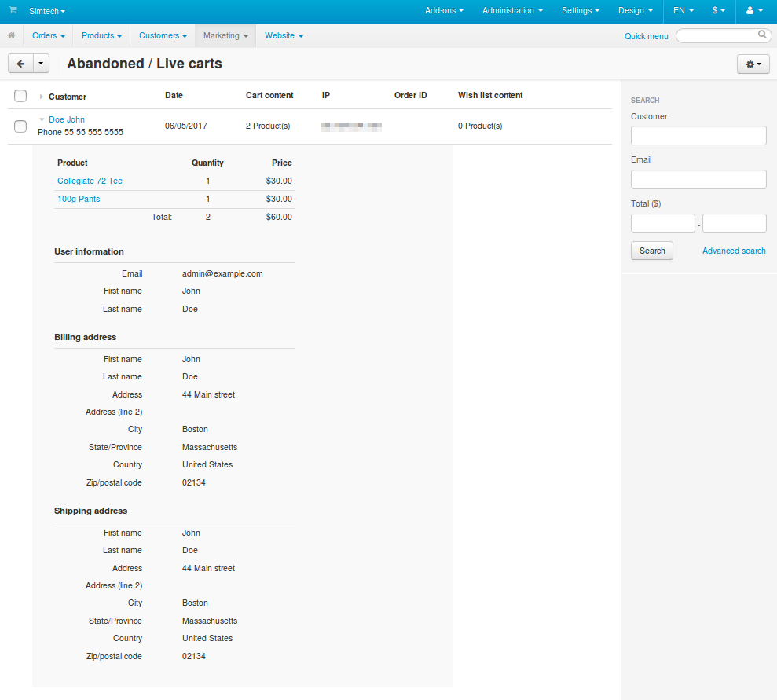Open the Design menu
Viewport: 777px width, 700px height.
(x=636, y=10)
